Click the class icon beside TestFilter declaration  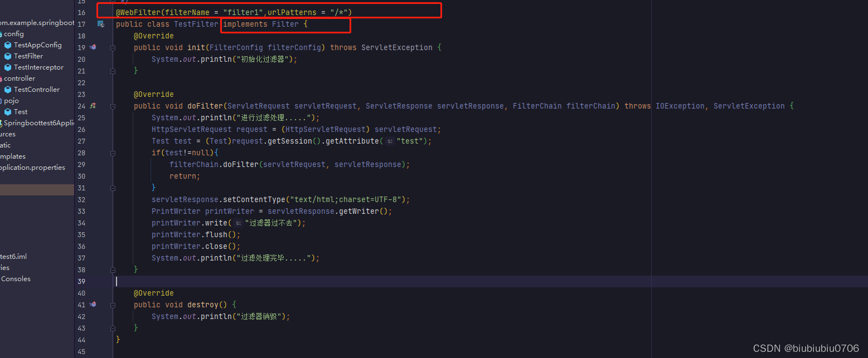click(101, 24)
